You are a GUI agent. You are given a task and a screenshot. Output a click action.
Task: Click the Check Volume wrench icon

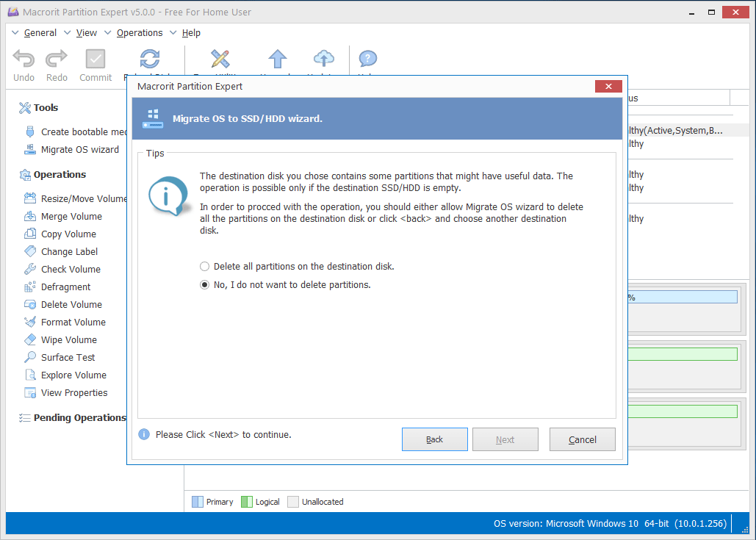point(30,269)
